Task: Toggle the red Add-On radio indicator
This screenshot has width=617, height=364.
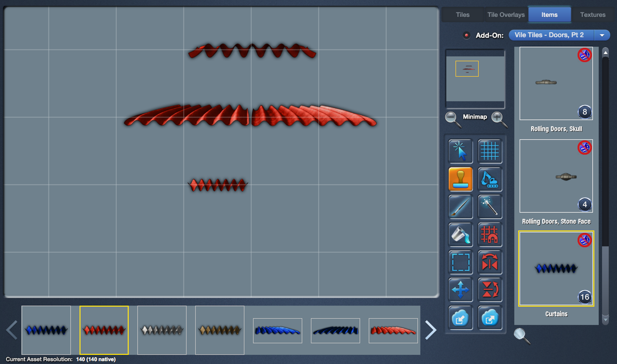Action: pyautogui.click(x=466, y=35)
